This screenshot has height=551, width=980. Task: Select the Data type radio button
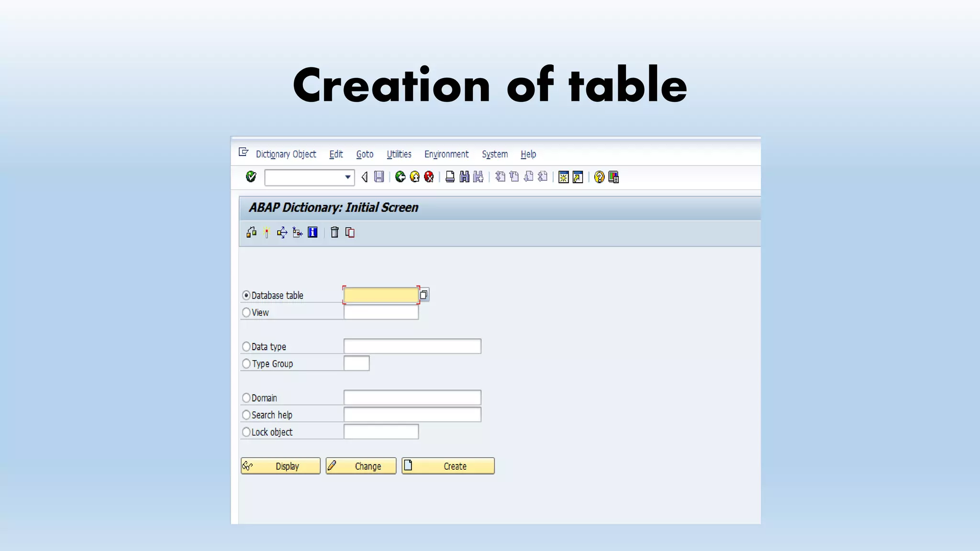[246, 346]
